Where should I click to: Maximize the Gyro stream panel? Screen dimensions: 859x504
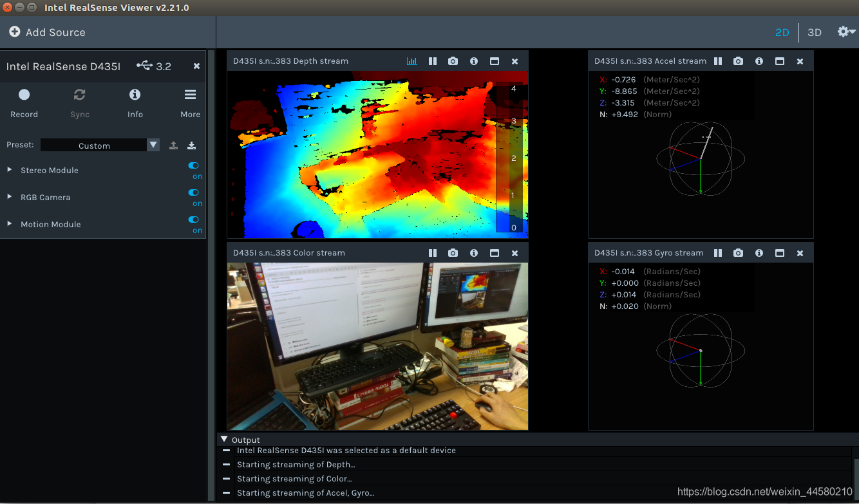pyautogui.click(x=780, y=253)
